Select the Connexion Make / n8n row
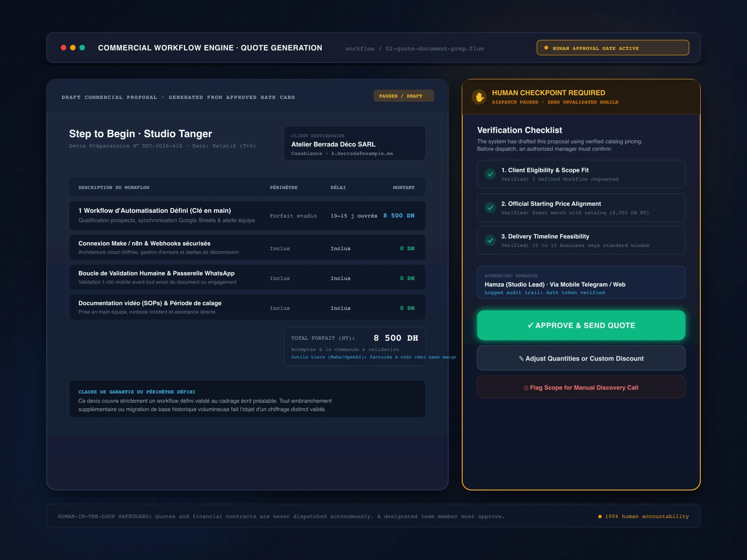Image resolution: width=747 pixels, height=560 pixels. 247,247
